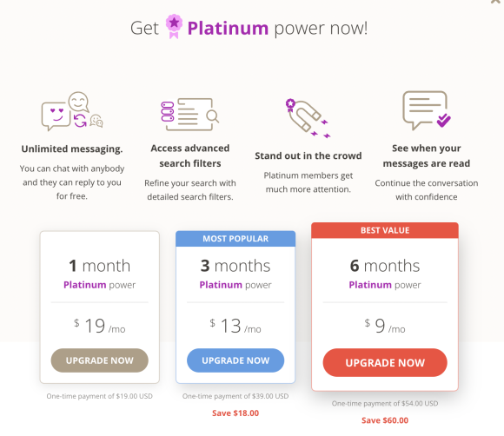The image size is (504, 436).
Task: Click the message read checkmark icon
Action: click(427, 110)
